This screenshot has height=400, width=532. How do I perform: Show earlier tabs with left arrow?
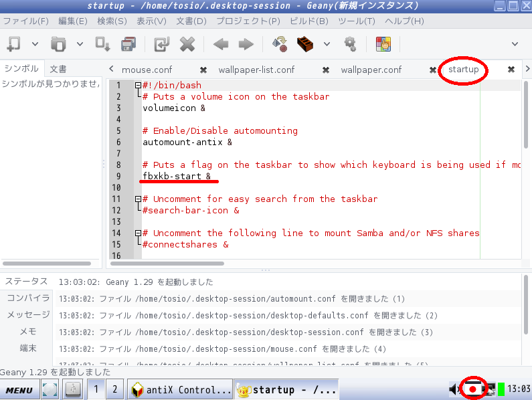[x=111, y=69]
